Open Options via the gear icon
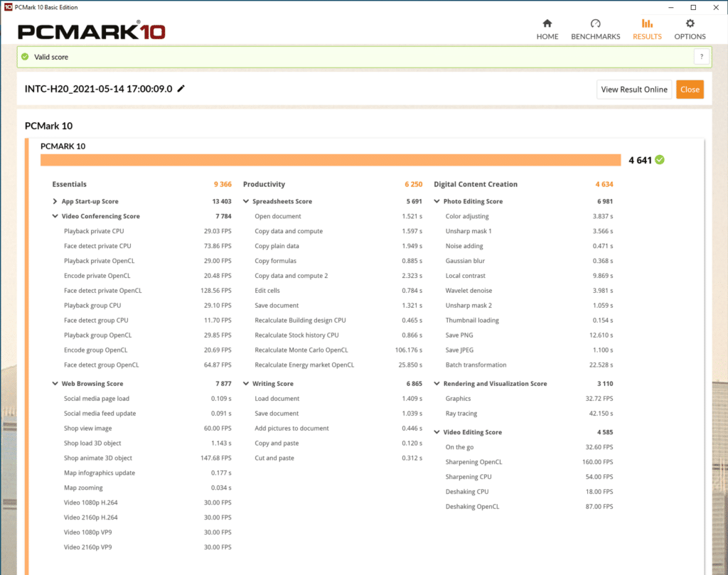The image size is (728, 575). click(x=690, y=23)
